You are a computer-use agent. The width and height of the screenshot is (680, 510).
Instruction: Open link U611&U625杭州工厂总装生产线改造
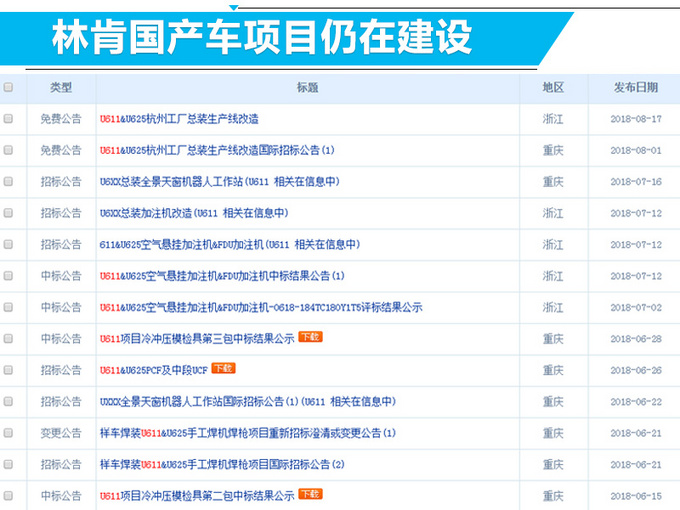click(x=179, y=119)
